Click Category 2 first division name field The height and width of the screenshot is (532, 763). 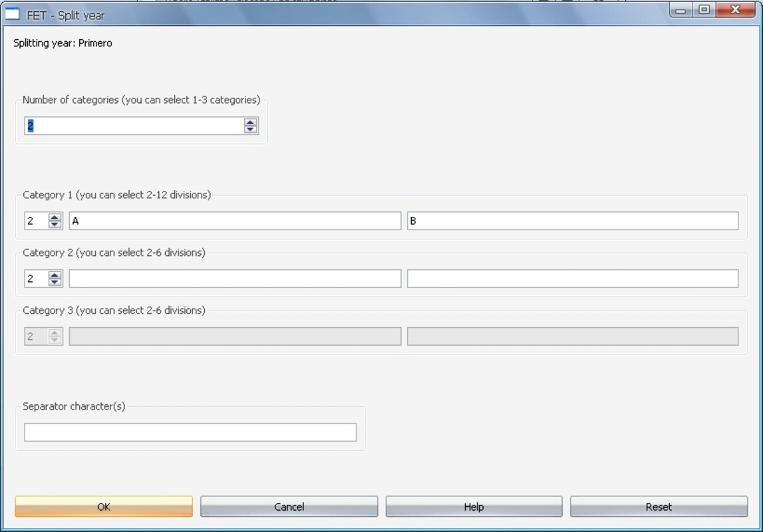[235, 279]
